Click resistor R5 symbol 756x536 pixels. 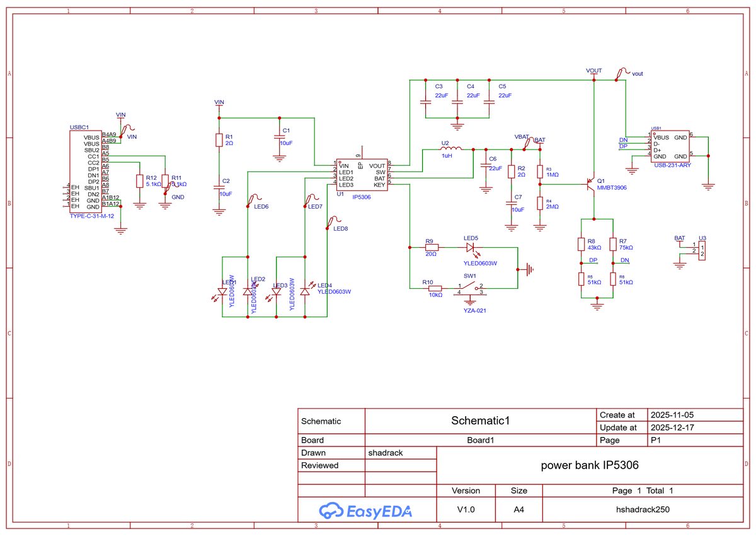click(581, 279)
